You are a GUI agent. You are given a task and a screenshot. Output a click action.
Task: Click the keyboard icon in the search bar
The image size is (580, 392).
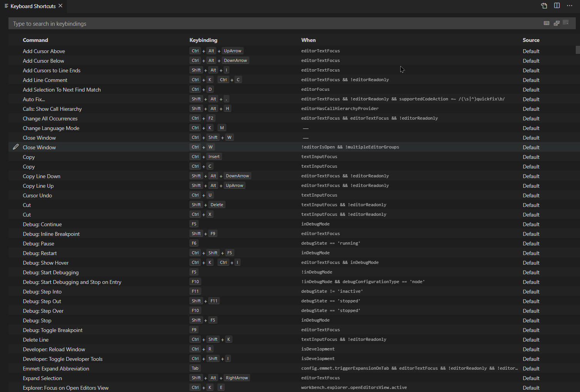[x=547, y=23]
